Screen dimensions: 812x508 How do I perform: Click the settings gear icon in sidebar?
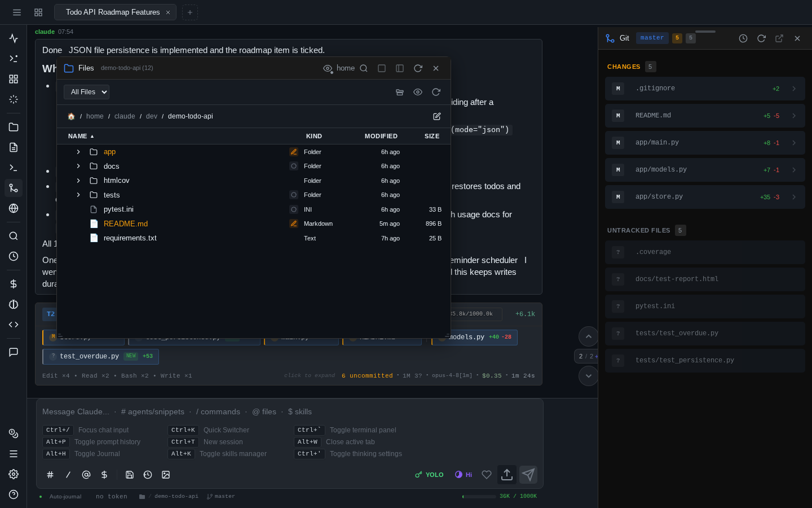coord(14,474)
